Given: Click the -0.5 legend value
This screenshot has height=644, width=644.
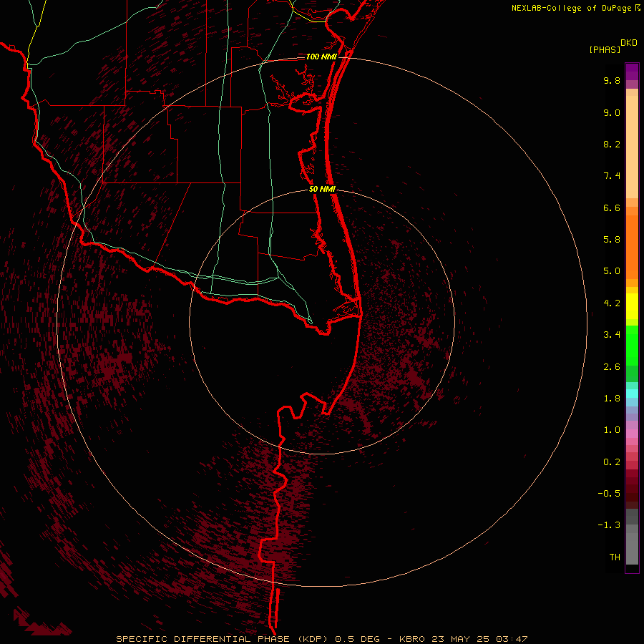Looking at the screenshot, I should point(609,494).
